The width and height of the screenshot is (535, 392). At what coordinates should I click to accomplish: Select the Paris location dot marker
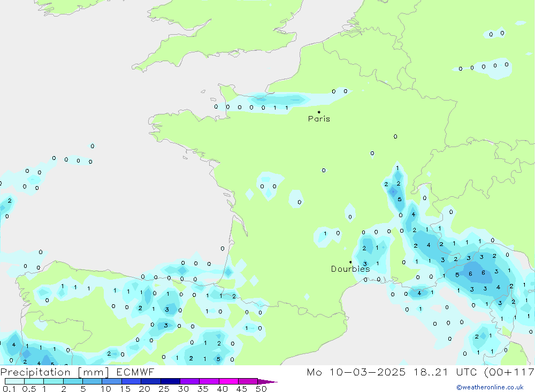pyautogui.click(x=319, y=112)
